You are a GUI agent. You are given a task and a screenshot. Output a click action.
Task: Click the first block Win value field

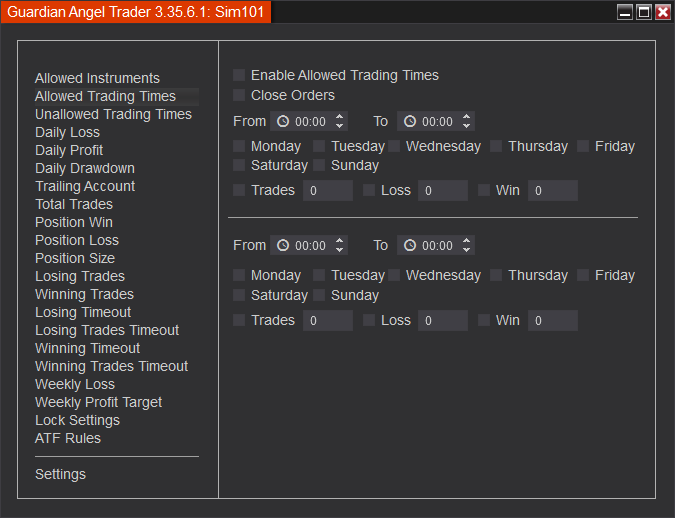553,190
